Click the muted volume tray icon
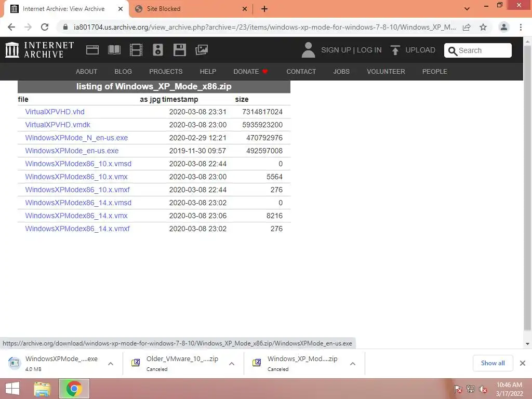The width and height of the screenshot is (532, 399). [x=483, y=389]
